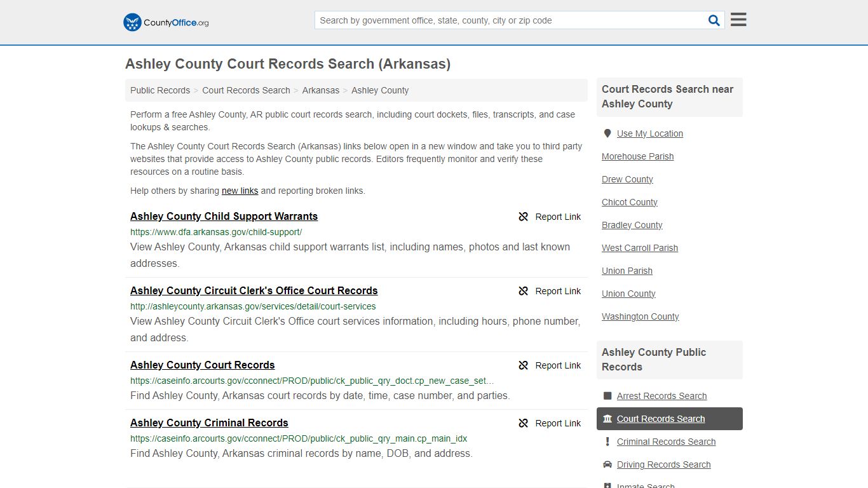The image size is (868, 488).
Task: Click the courthouse icon for Court Records Search
Action: (x=607, y=419)
